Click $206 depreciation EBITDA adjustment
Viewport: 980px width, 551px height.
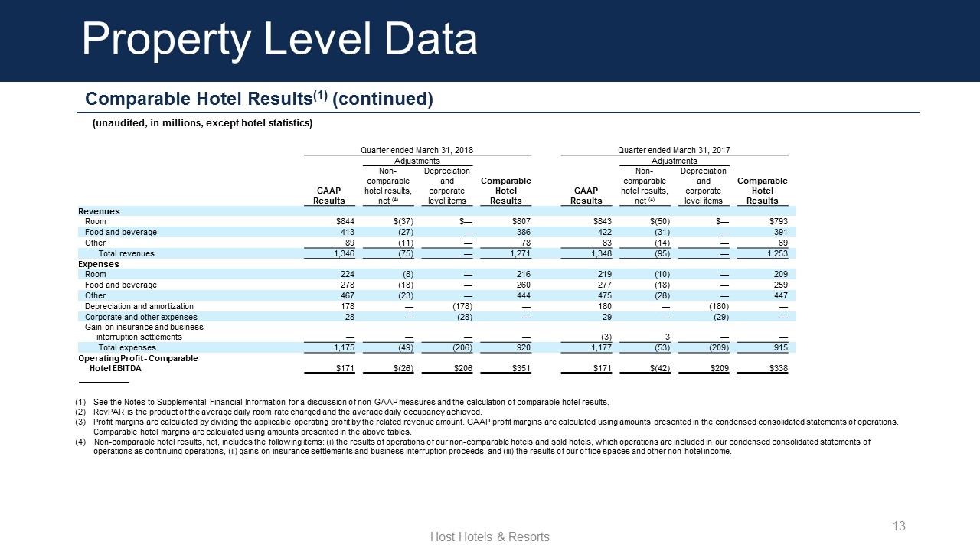click(x=462, y=368)
